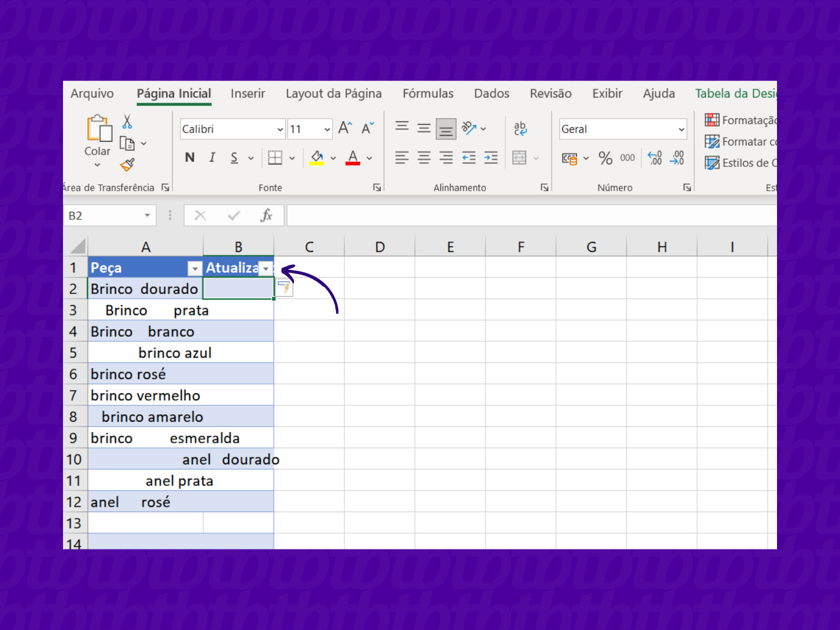Toggle bottom alignment button
Screen dimensions: 840x630
tap(446, 129)
